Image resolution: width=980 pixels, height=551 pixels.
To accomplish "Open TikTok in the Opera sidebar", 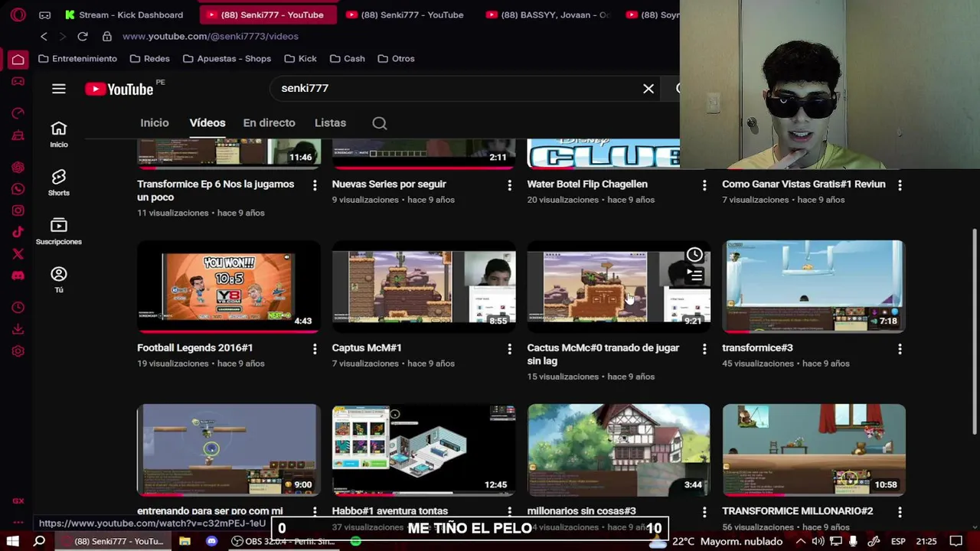I will click(x=18, y=232).
